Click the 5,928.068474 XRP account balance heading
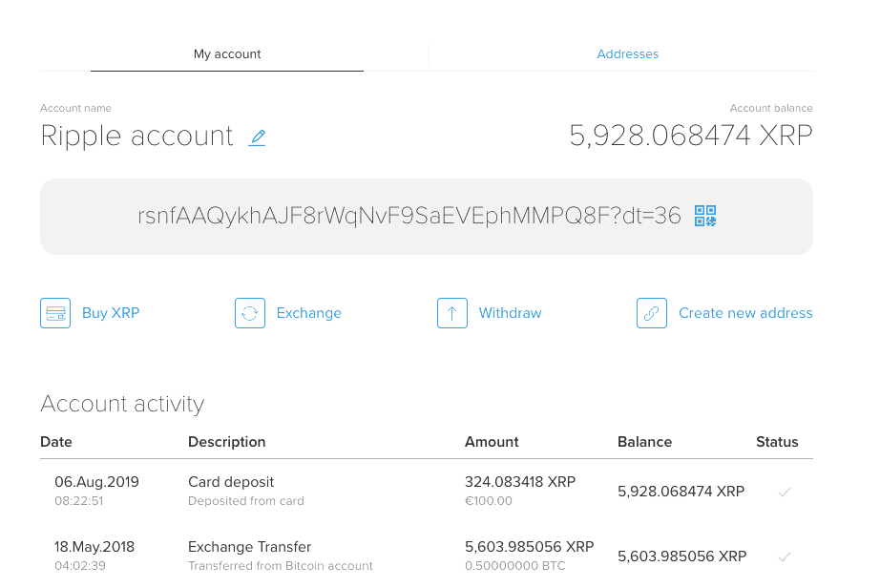Screen dimensions: 880x588 (x=691, y=136)
